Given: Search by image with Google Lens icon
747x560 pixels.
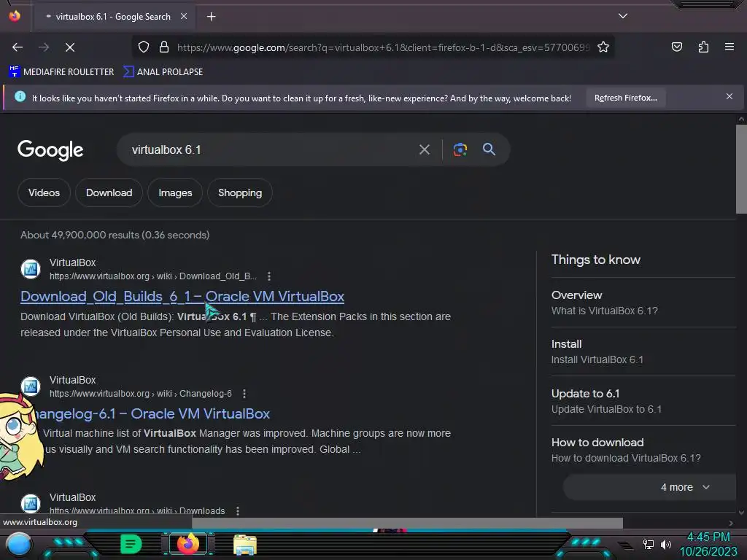Looking at the screenshot, I should pyautogui.click(x=460, y=149).
